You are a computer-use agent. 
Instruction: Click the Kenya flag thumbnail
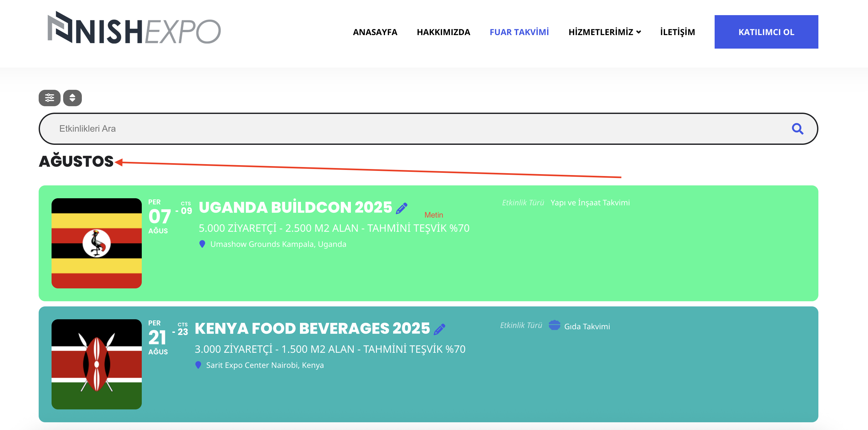click(97, 364)
